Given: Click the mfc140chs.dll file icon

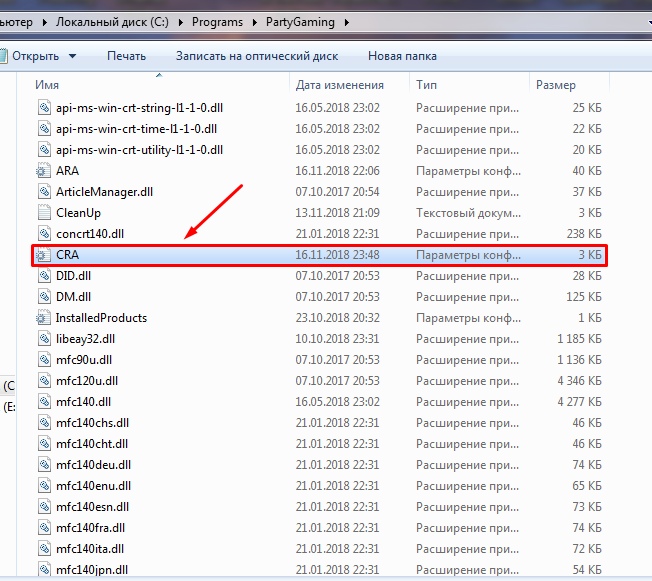Looking at the screenshot, I should click(x=44, y=423).
